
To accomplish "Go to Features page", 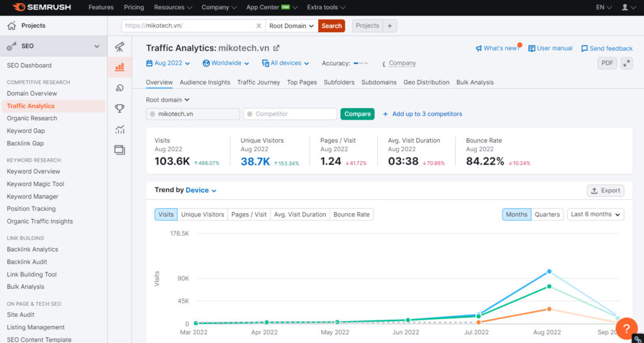I will pos(101,8).
